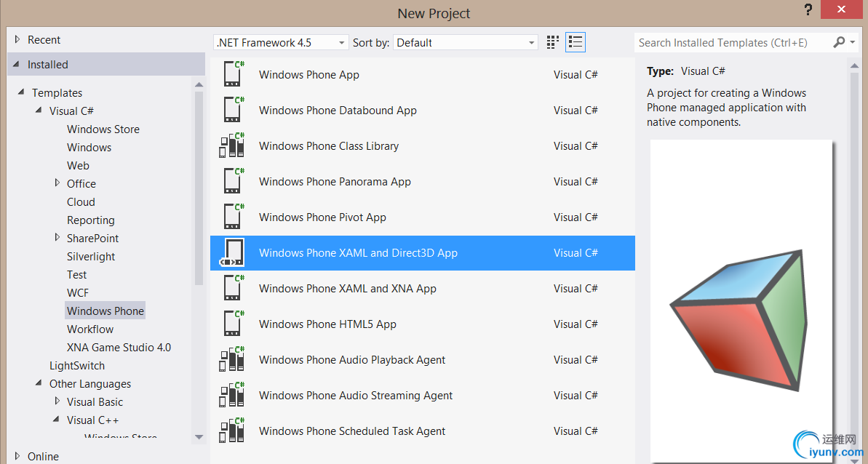The height and width of the screenshot is (464, 868).
Task: Collapse the Visual C# tree node
Action: (x=39, y=111)
